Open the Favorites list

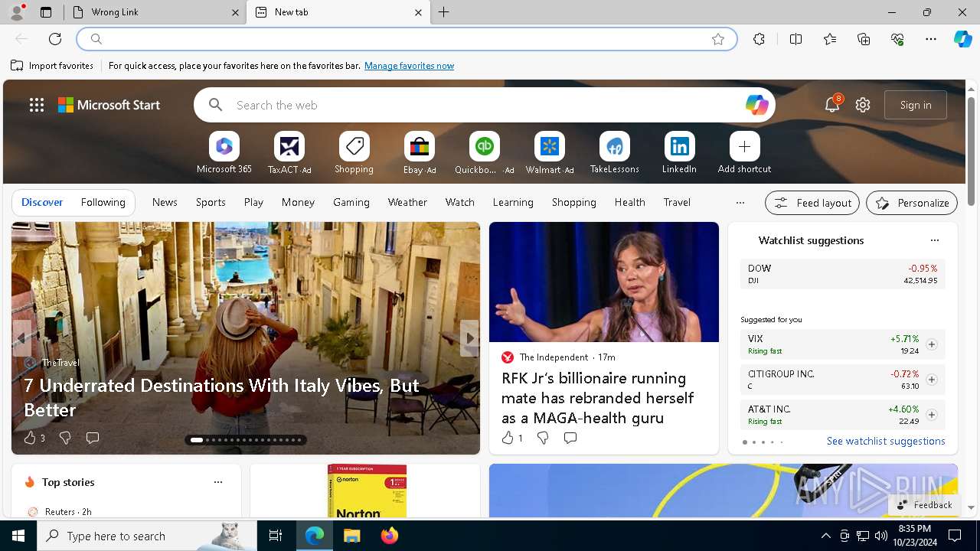(x=830, y=39)
